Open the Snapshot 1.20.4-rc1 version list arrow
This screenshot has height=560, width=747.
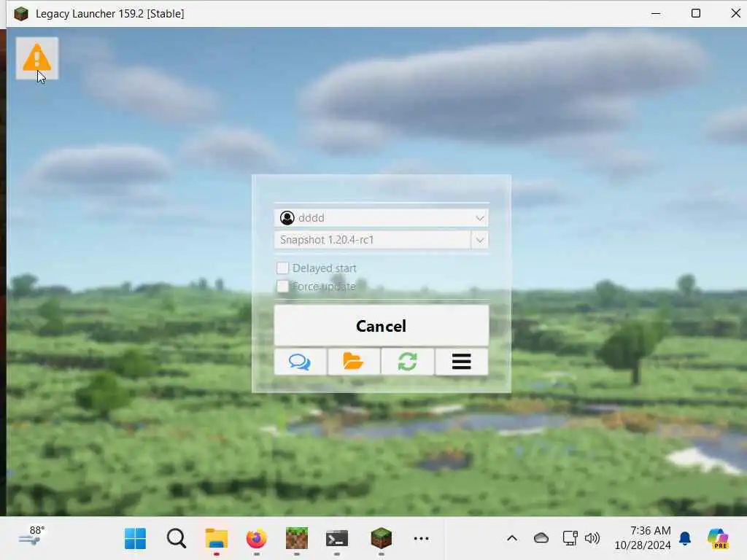[x=480, y=240]
